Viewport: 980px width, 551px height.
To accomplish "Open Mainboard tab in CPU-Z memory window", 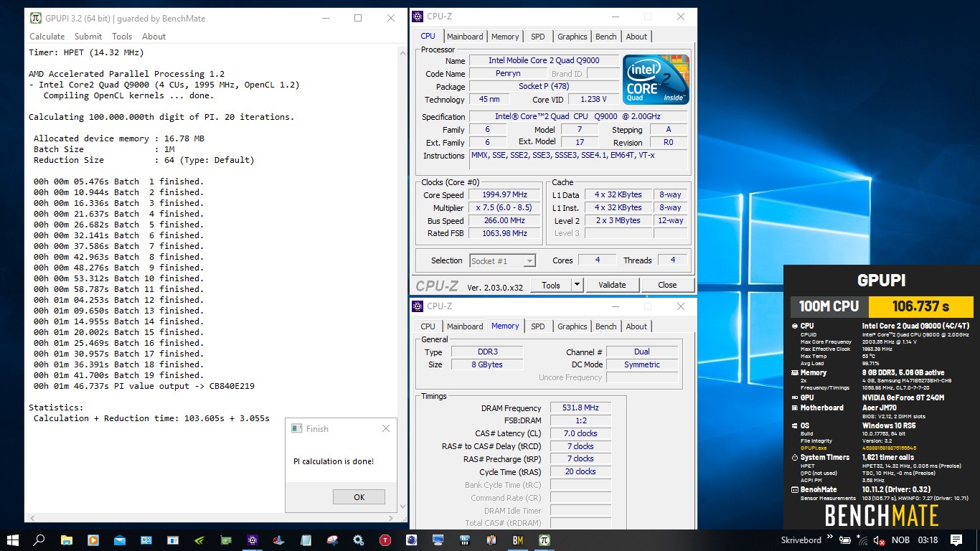I will (465, 326).
